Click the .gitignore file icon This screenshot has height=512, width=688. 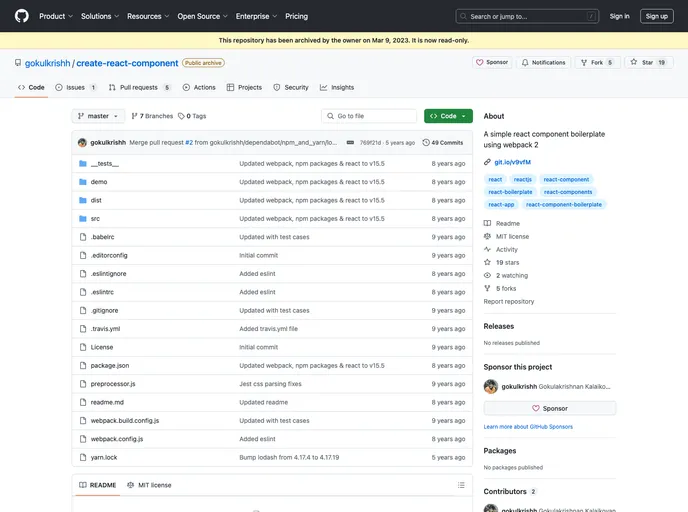pyautogui.click(x=82, y=311)
